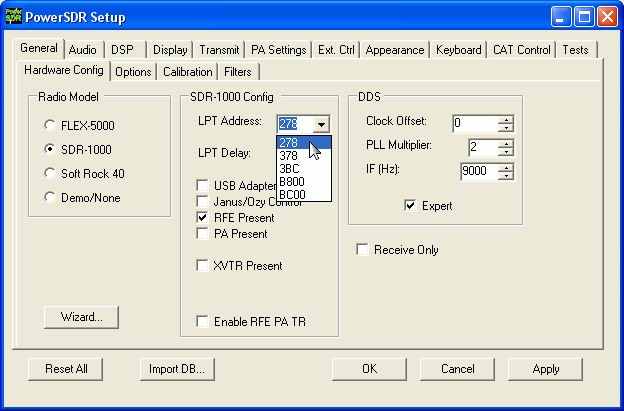Open the CAT Control tab

522,50
